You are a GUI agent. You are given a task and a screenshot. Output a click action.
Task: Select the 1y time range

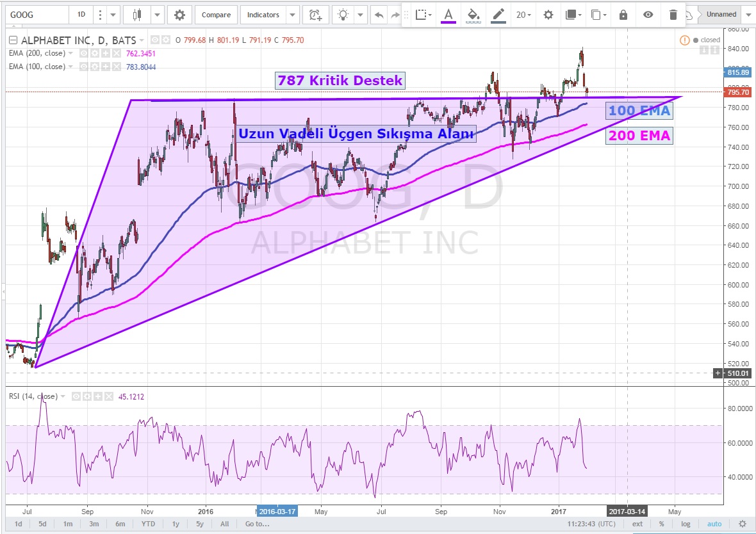coord(176,524)
